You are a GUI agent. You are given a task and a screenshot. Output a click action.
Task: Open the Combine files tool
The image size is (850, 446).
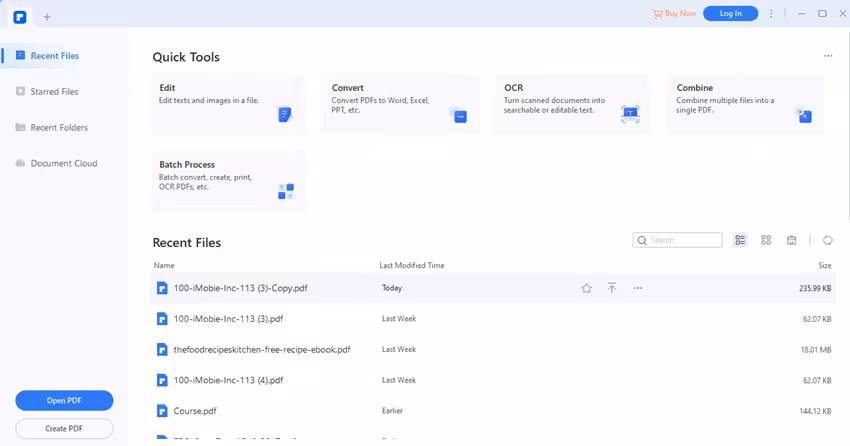(745, 104)
